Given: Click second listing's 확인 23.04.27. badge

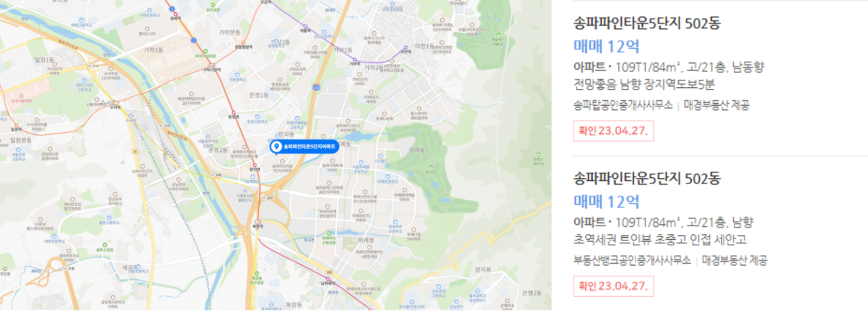Looking at the screenshot, I should coord(614,286).
